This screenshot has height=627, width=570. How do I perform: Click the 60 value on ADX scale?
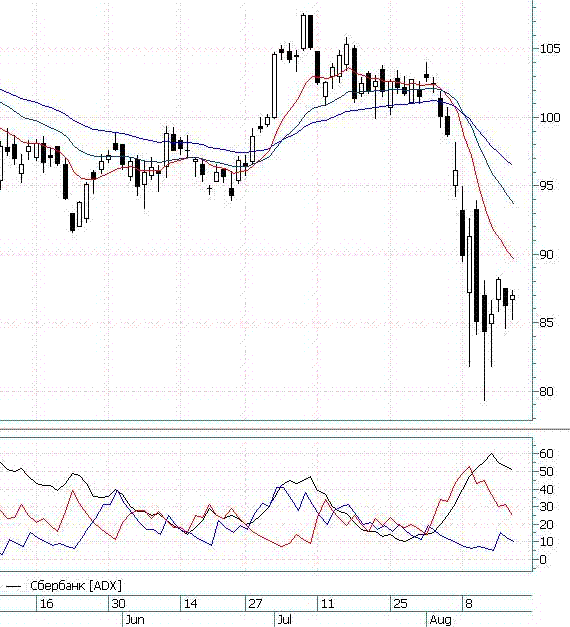coord(546,453)
